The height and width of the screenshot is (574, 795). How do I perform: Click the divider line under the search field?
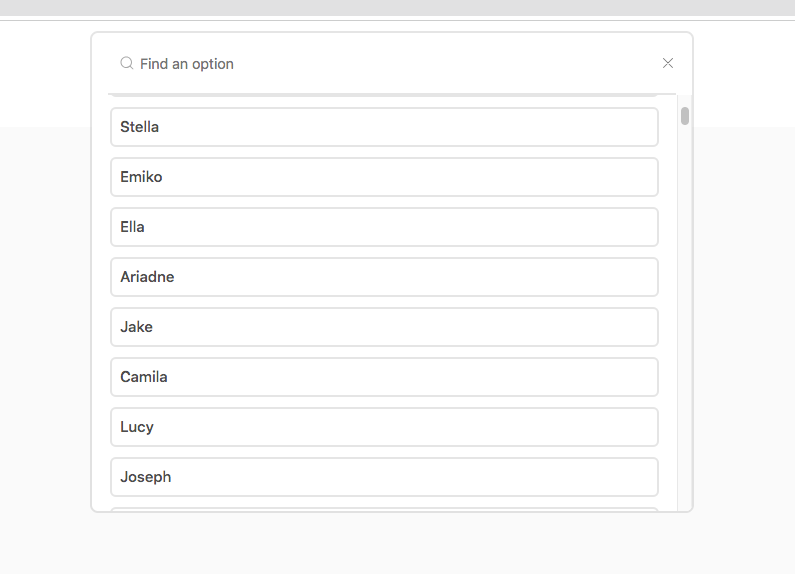click(x=392, y=94)
